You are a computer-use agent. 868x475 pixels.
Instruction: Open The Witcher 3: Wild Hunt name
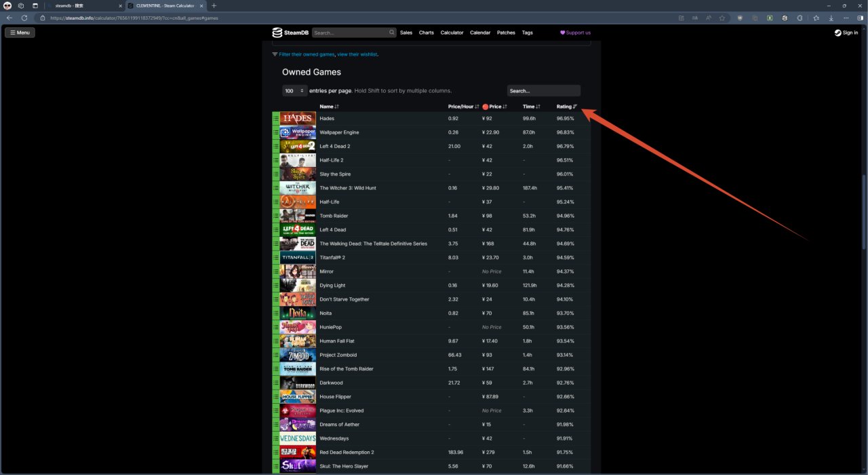348,188
